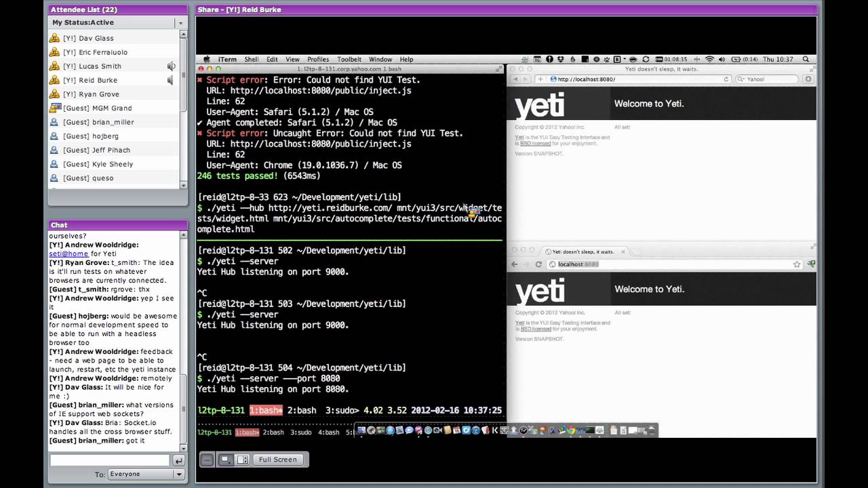Click the share view fit-window icon
This screenshot has height=488, width=868.
pyautogui.click(x=226, y=460)
